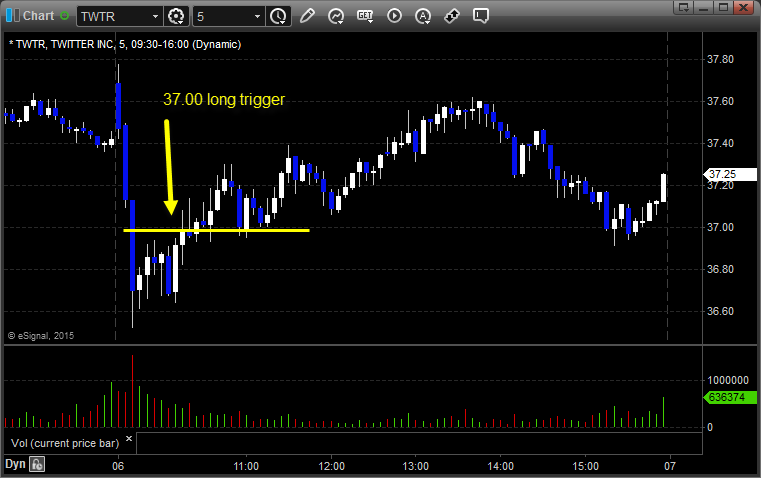This screenshot has height=478, width=761.
Task: Open the chart comment bubble
Action: 480,16
